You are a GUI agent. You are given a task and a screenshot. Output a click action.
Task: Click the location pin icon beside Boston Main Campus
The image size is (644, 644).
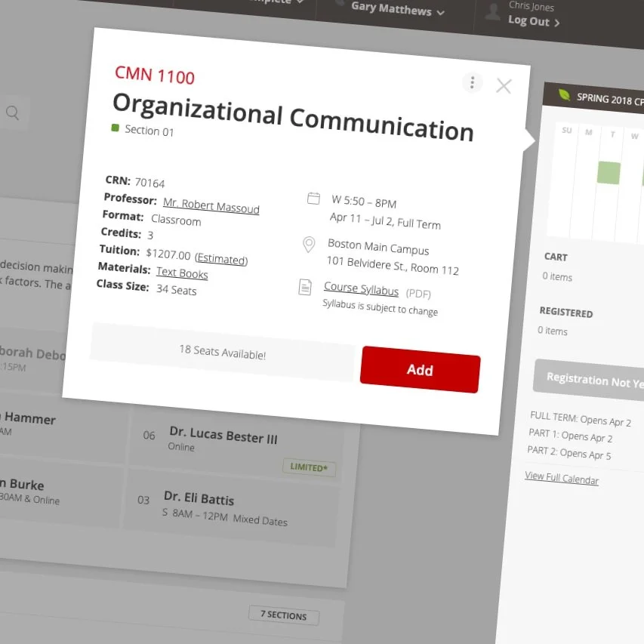pyautogui.click(x=309, y=245)
